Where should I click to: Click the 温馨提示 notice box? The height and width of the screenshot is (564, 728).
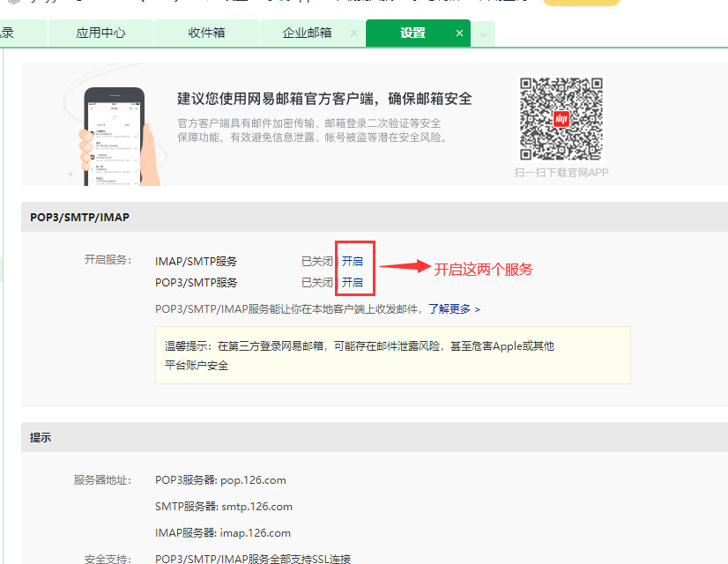click(x=393, y=355)
